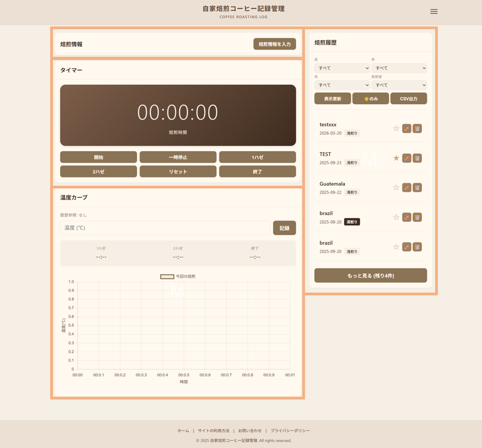Reset the timer with リセット
The image size is (482, 448).
(x=178, y=171)
